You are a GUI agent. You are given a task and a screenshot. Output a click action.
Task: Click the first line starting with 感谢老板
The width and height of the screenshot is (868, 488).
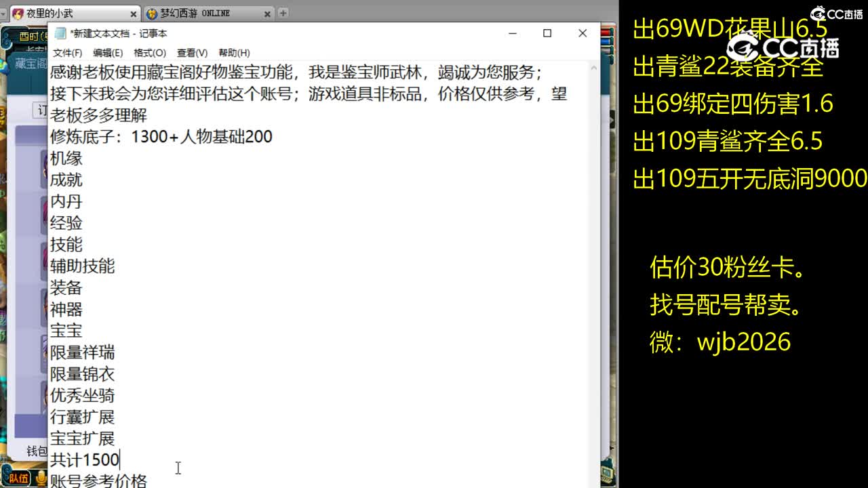(x=296, y=73)
